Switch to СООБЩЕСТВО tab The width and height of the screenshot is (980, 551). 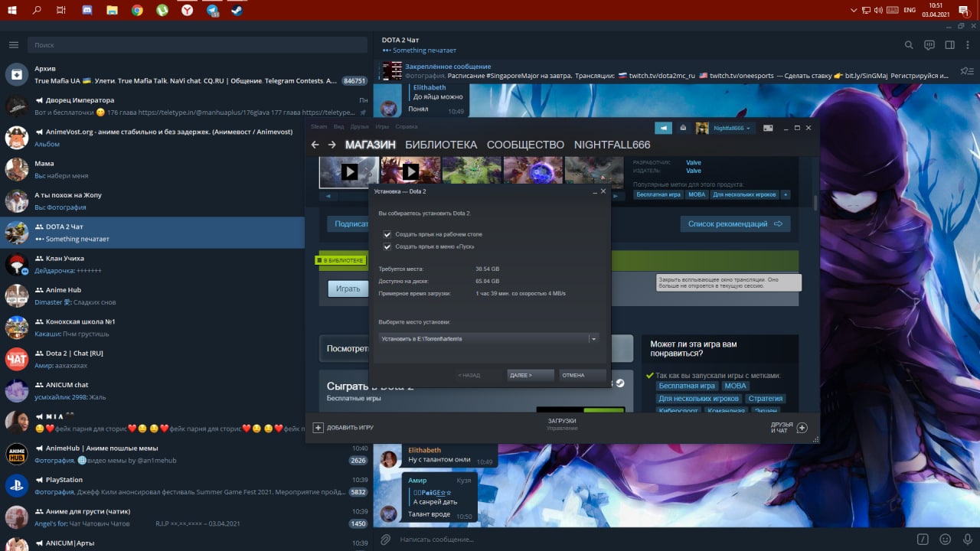click(x=525, y=145)
